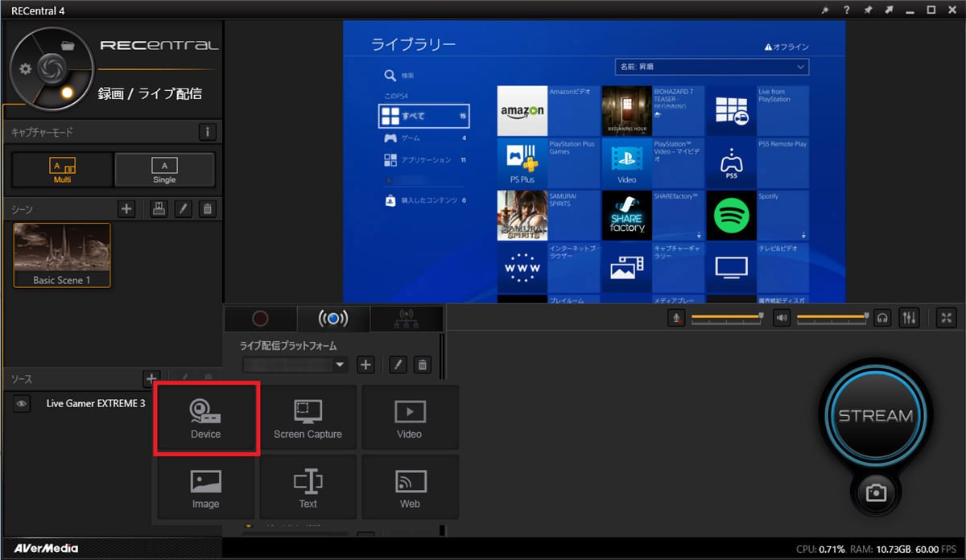Click the capture mode info button
The height and width of the screenshot is (560, 966).
click(x=208, y=131)
